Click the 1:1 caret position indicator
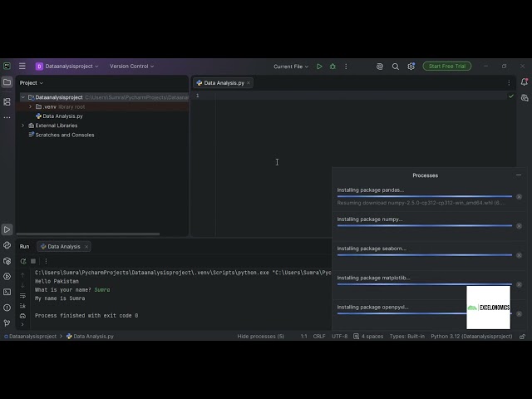532x399 pixels. [x=303, y=337]
